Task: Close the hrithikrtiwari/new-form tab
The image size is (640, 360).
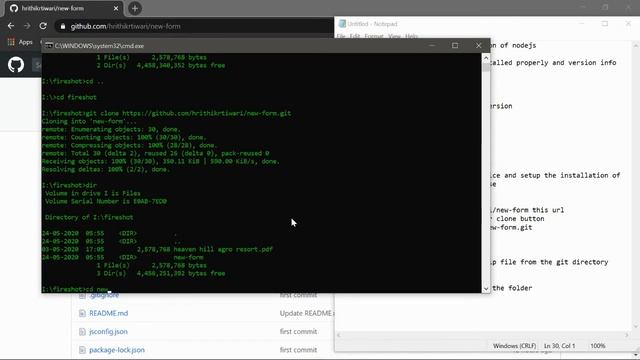Action: [x=116, y=8]
